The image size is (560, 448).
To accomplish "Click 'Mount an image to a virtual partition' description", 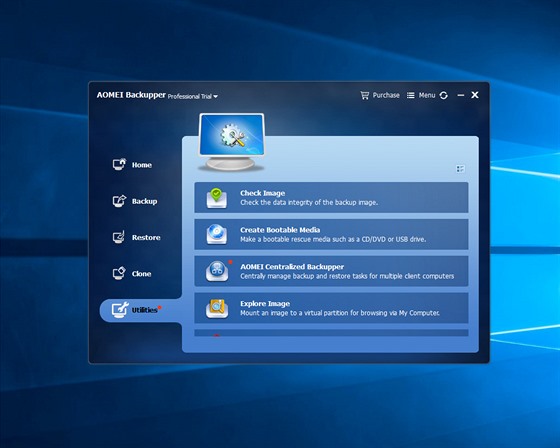I will click(340, 313).
